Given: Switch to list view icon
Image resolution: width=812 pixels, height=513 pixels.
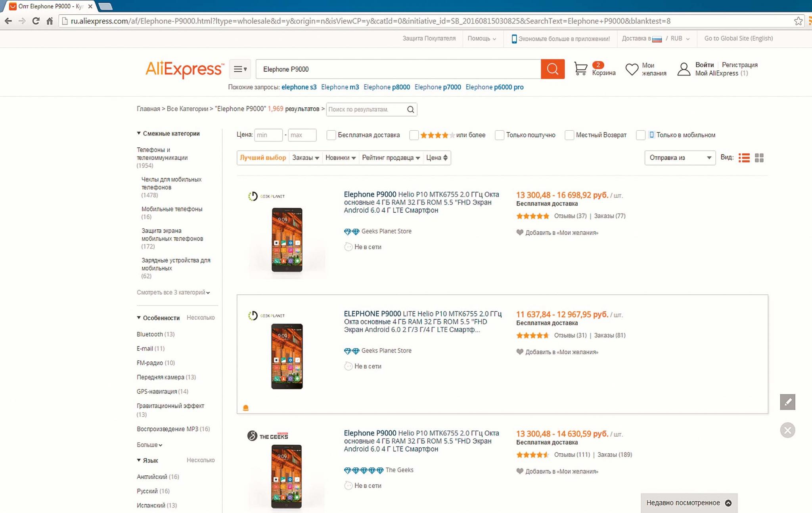Looking at the screenshot, I should 744,158.
